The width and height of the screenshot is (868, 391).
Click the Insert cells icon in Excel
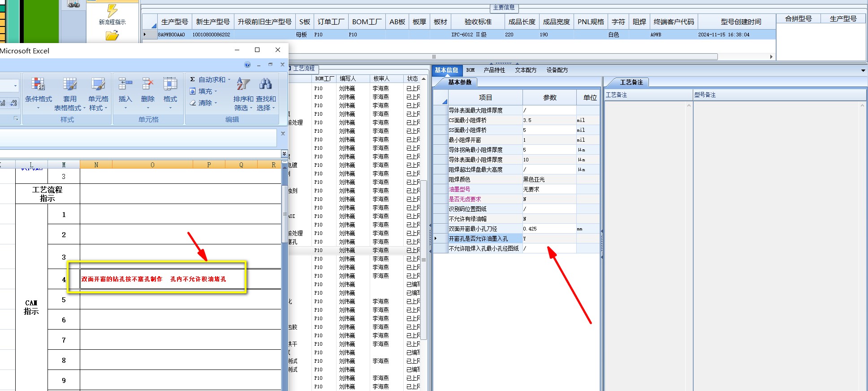tap(125, 84)
